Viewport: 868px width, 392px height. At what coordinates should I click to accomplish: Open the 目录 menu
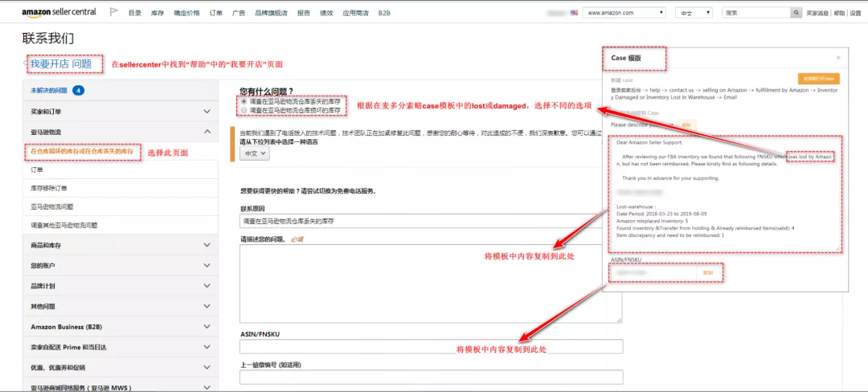coord(134,13)
